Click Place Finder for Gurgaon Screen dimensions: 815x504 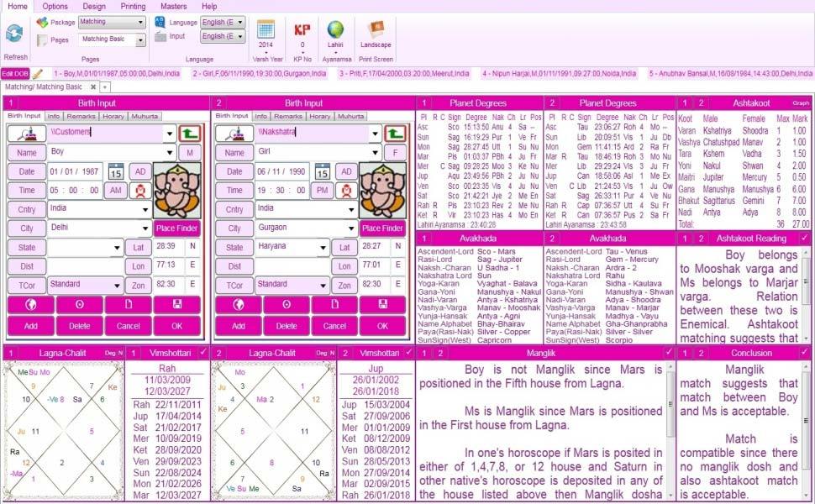tap(382, 228)
